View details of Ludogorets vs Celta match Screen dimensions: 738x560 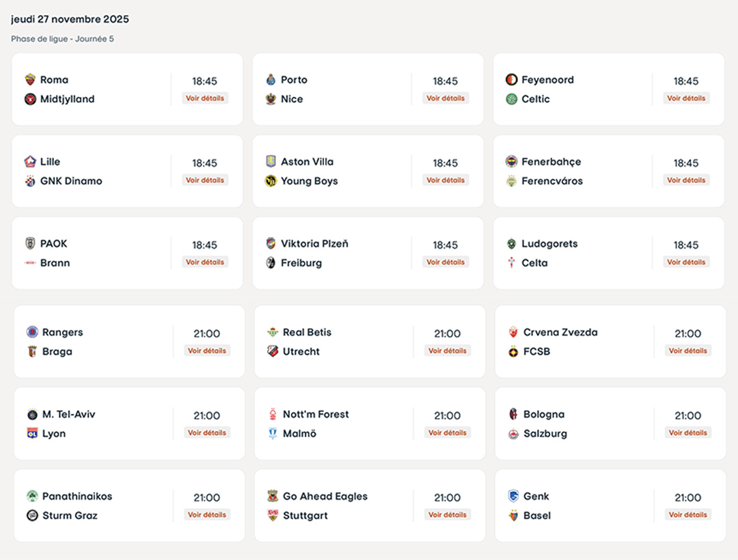click(x=686, y=262)
